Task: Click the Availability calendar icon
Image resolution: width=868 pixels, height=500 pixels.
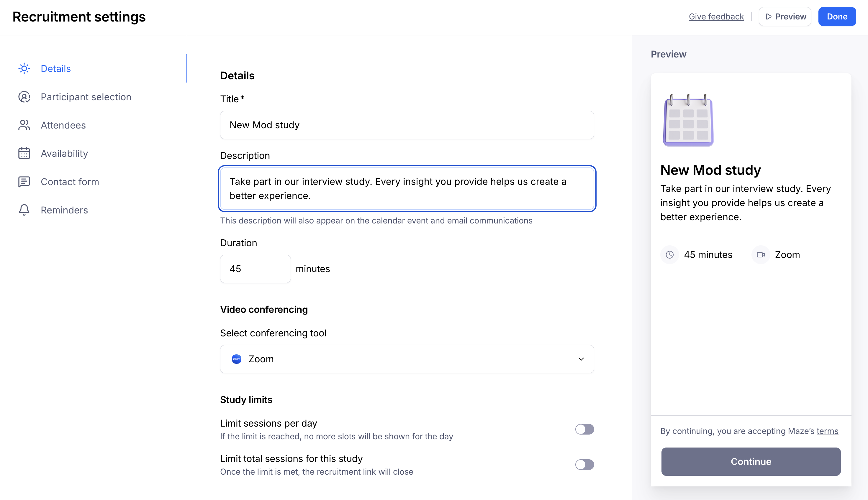Action: click(24, 154)
